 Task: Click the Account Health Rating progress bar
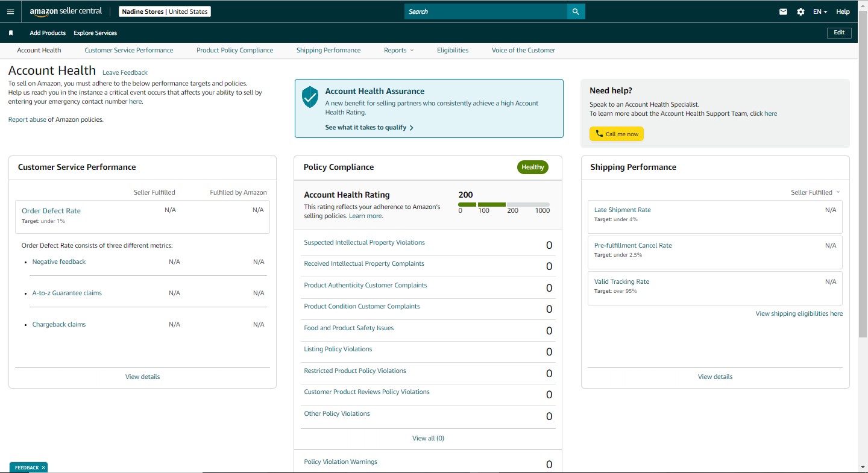[x=504, y=205]
